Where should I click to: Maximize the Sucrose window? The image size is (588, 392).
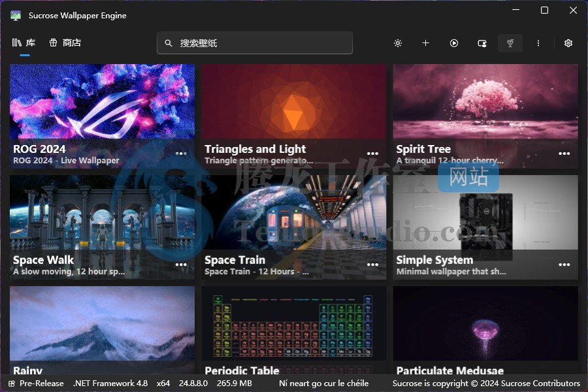coord(544,10)
